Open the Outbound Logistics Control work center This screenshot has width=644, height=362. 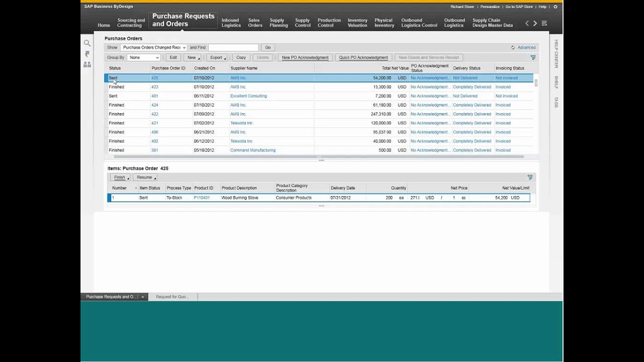click(x=419, y=23)
